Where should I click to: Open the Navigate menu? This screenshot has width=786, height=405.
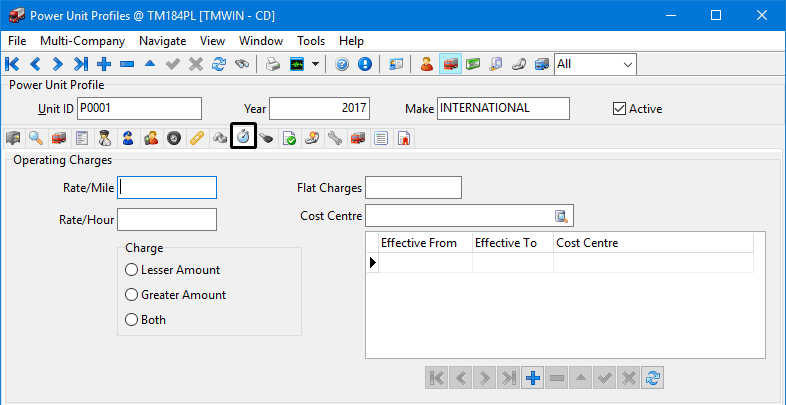pos(162,41)
